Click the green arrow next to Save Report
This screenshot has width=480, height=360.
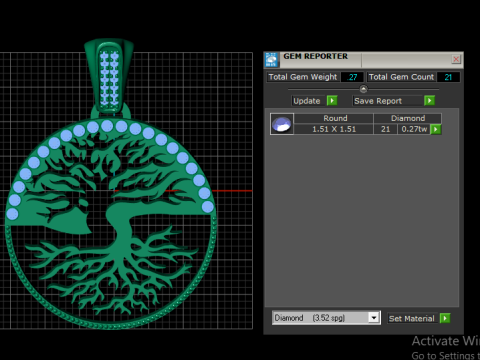429,101
